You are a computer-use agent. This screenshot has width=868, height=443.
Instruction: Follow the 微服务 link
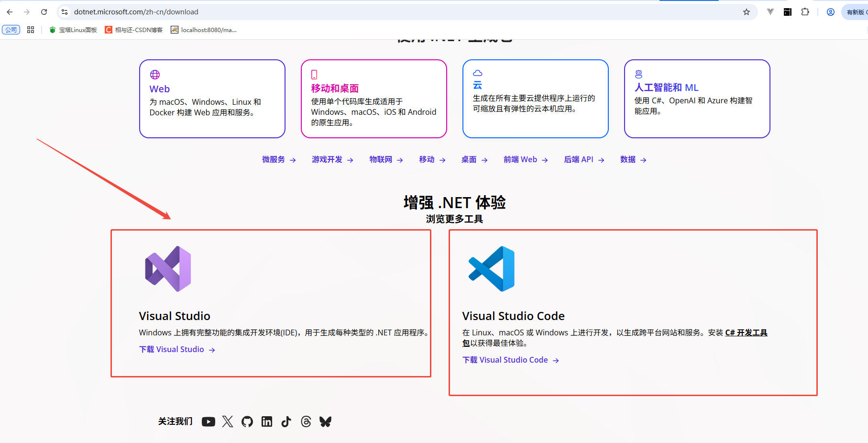click(x=279, y=160)
